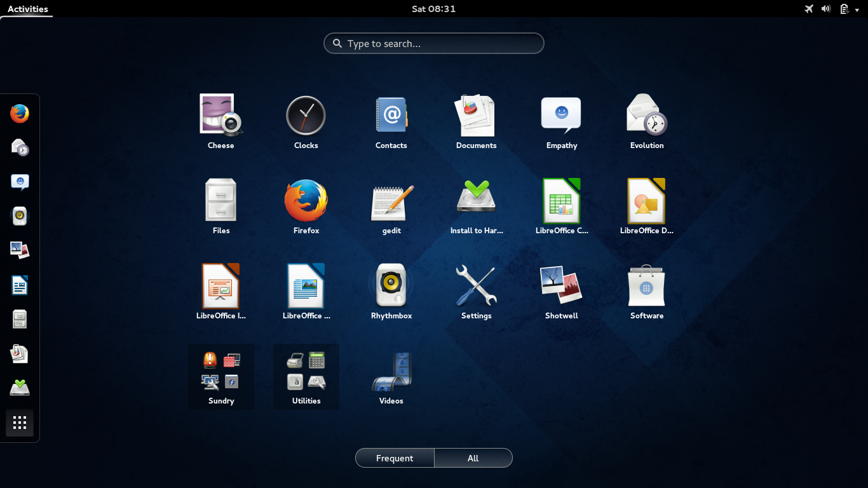The width and height of the screenshot is (868, 488).
Task: Click the Firefox icon in the dock
Action: 20,114
